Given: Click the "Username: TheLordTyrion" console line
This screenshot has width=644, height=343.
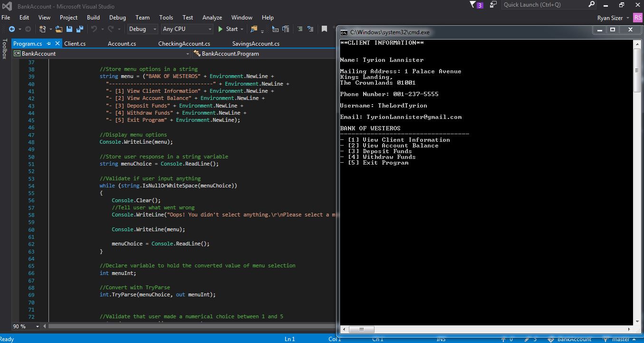Looking at the screenshot, I should pos(384,106).
